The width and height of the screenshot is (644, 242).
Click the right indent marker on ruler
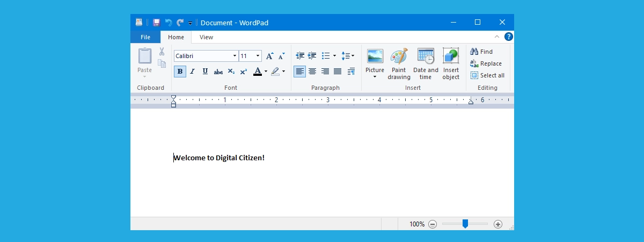[x=471, y=101]
